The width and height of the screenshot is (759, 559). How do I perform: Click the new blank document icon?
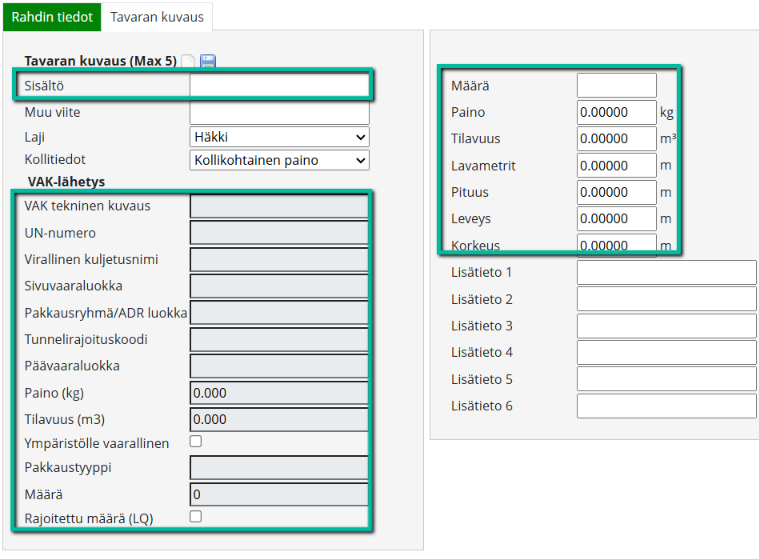pos(188,62)
